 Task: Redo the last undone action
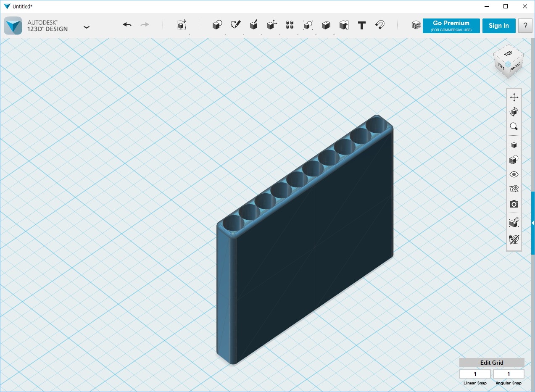[x=145, y=25]
